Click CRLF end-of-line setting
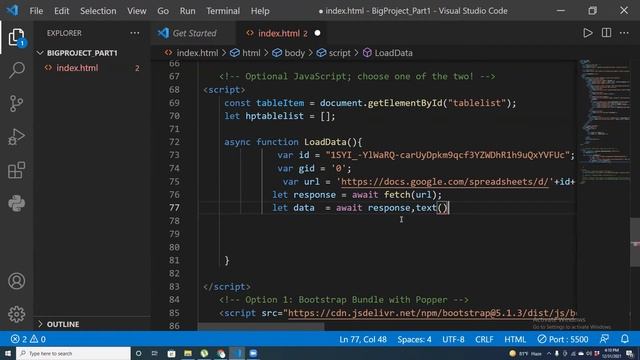 pyautogui.click(x=484, y=339)
